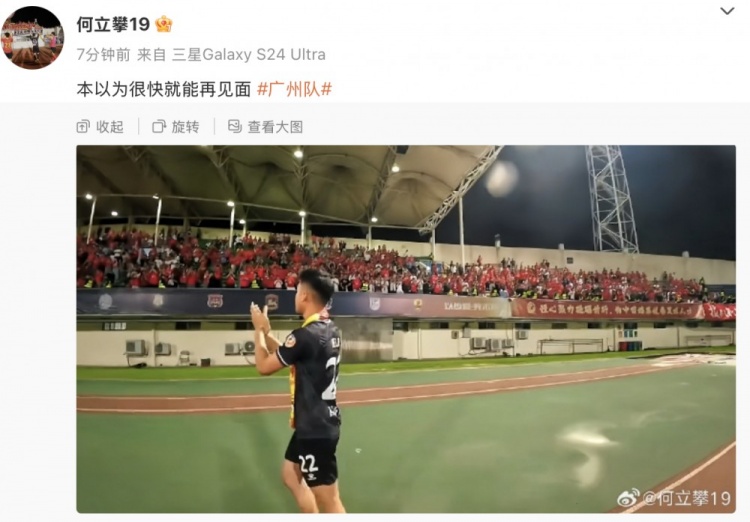Select the crown VIP badge icon

point(164,24)
